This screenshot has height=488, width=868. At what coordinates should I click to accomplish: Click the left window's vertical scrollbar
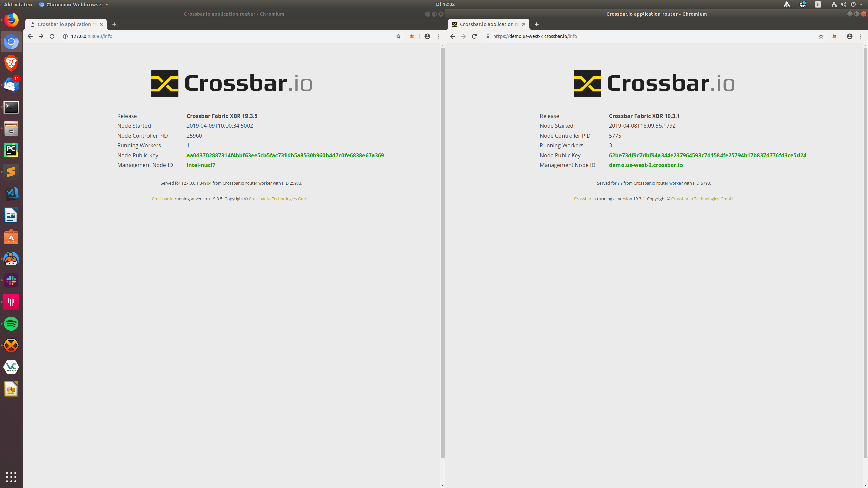coord(443,252)
